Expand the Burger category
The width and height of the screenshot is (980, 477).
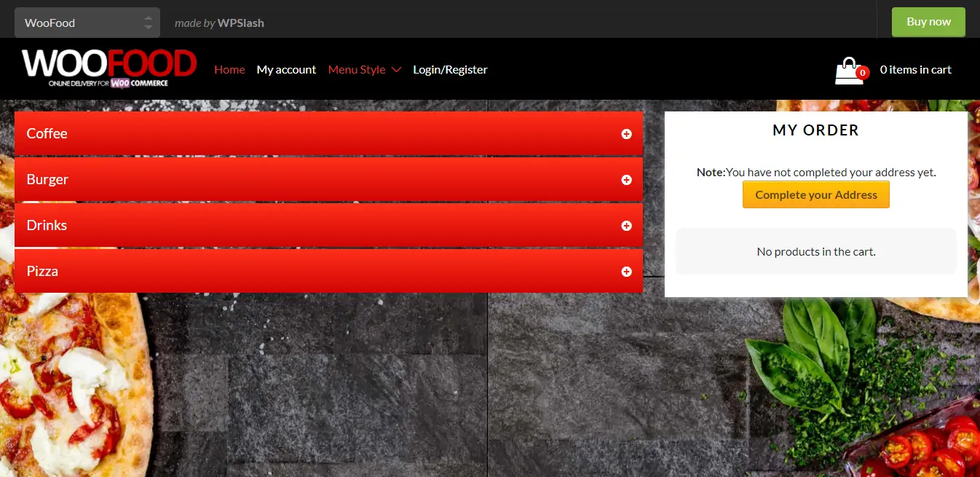pos(328,179)
